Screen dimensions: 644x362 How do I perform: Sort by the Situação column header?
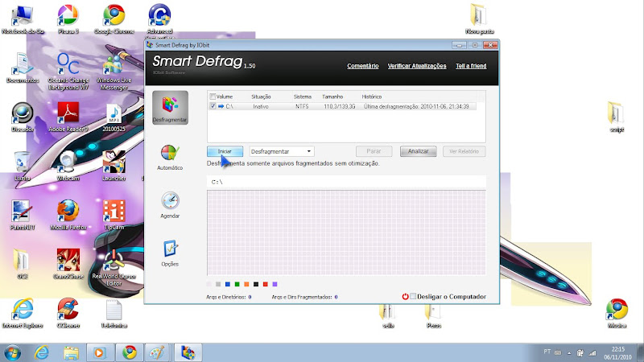pos(261,97)
